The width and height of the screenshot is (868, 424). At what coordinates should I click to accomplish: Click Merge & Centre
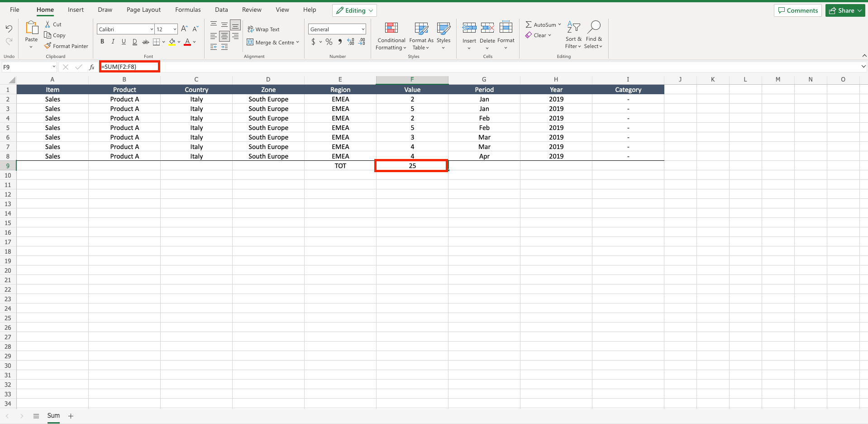point(273,42)
